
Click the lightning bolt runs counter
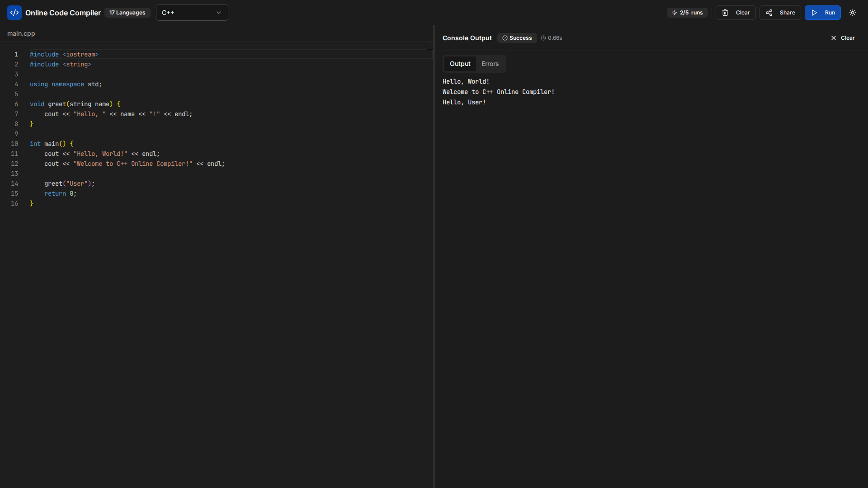687,13
